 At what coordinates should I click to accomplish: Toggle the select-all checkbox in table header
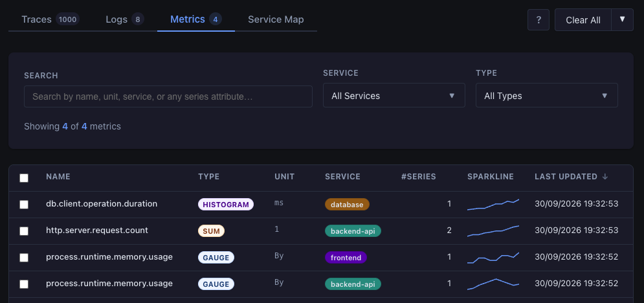(24, 178)
